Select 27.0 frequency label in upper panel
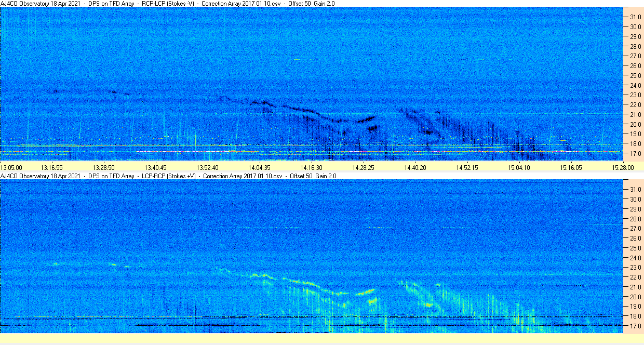Screen dimensions: 644x345 pos(636,56)
